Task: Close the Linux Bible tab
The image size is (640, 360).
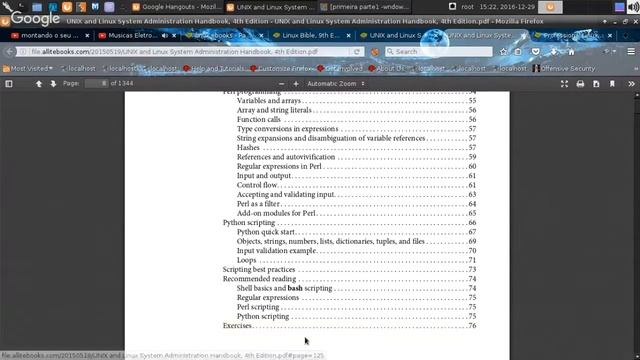Action: point(348,36)
